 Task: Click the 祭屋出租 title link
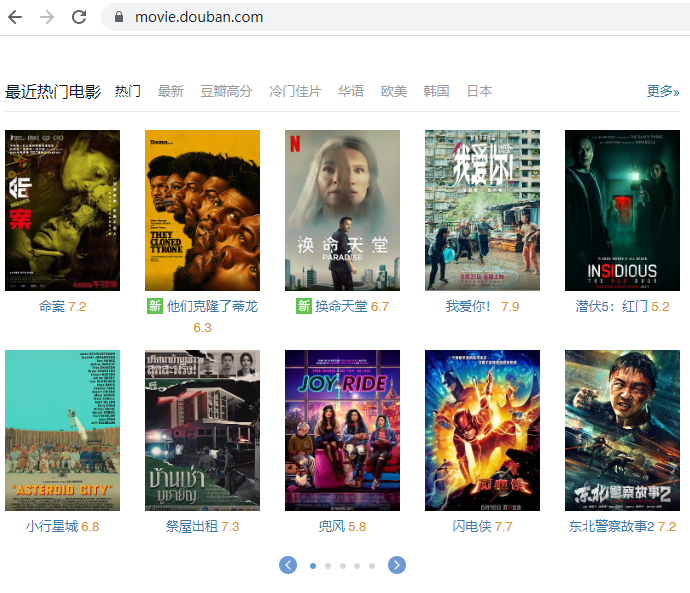tap(191, 526)
